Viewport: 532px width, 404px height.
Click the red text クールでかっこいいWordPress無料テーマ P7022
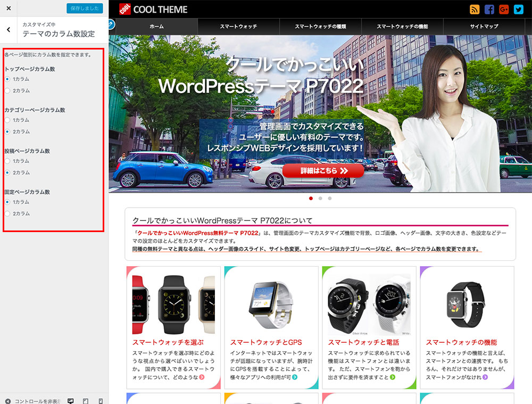pos(198,233)
